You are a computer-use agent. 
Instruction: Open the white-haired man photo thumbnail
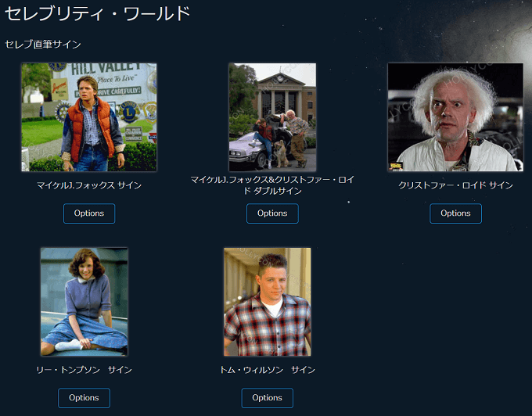coord(455,117)
